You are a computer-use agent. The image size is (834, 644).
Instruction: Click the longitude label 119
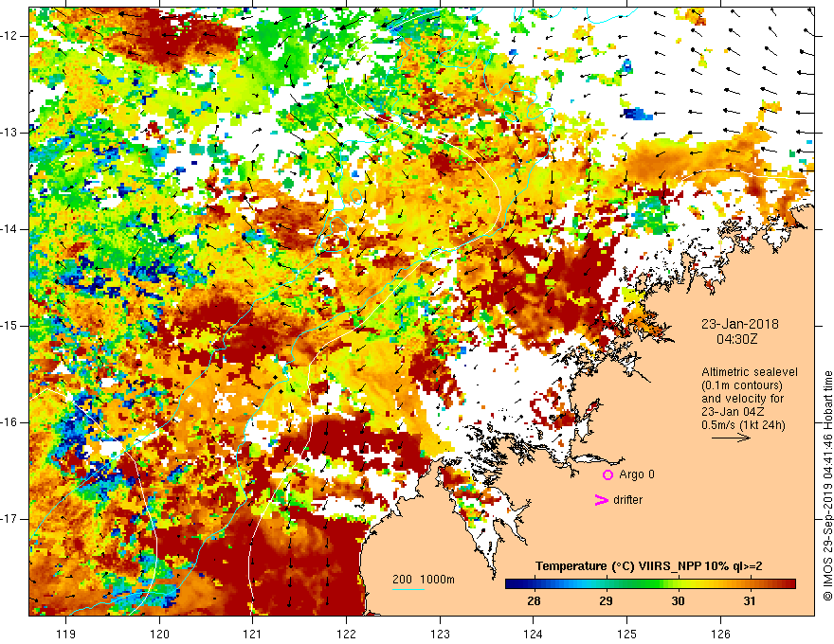coord(66,634)
